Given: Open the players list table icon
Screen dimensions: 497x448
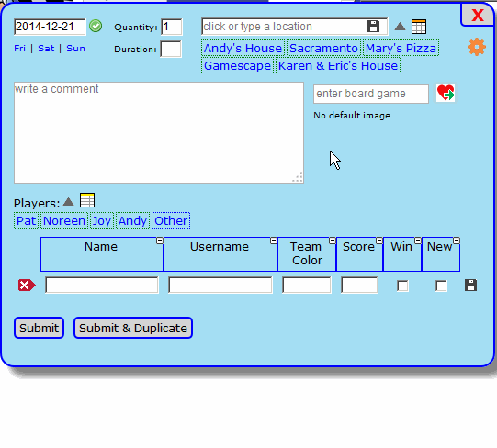Looking at the screenshot, I should point(87,200).
